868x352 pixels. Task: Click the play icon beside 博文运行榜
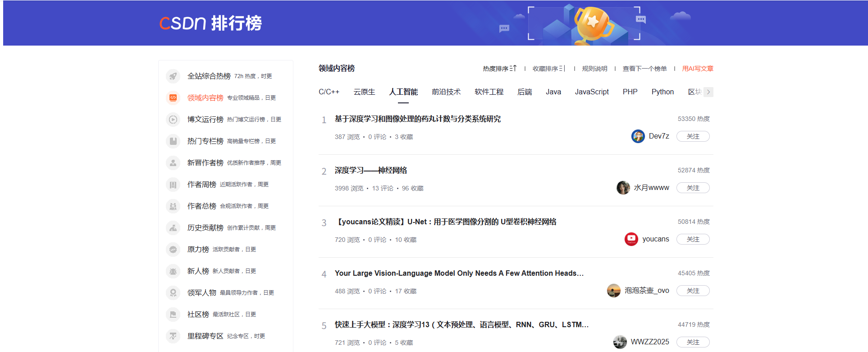[173, 120]
